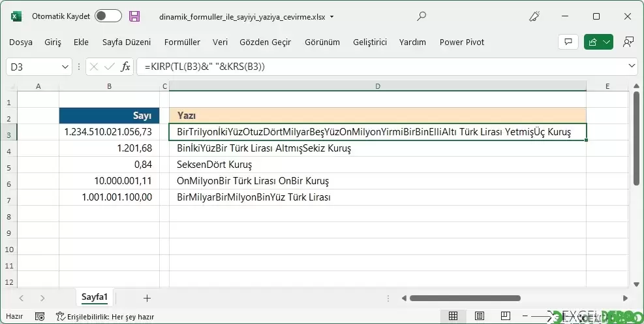Switch to Page Layout view icon
The width and height of the screenshot is (644, 324).
click(480, 316)
